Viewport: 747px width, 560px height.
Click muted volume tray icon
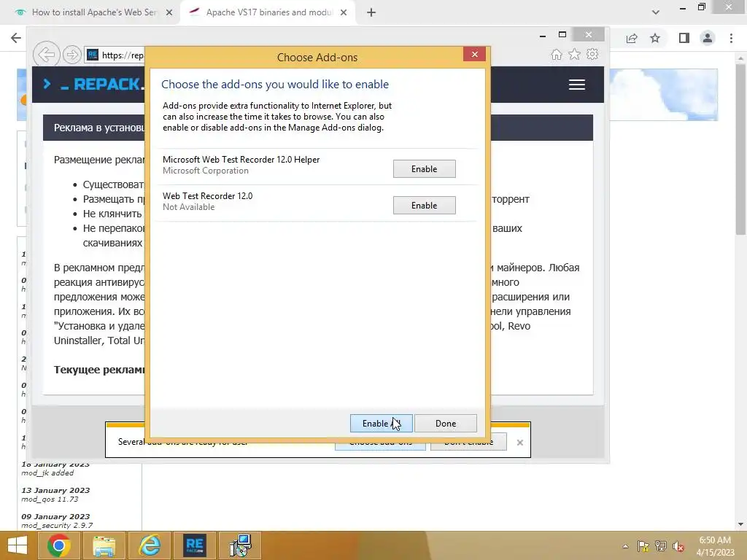(678, 546)
